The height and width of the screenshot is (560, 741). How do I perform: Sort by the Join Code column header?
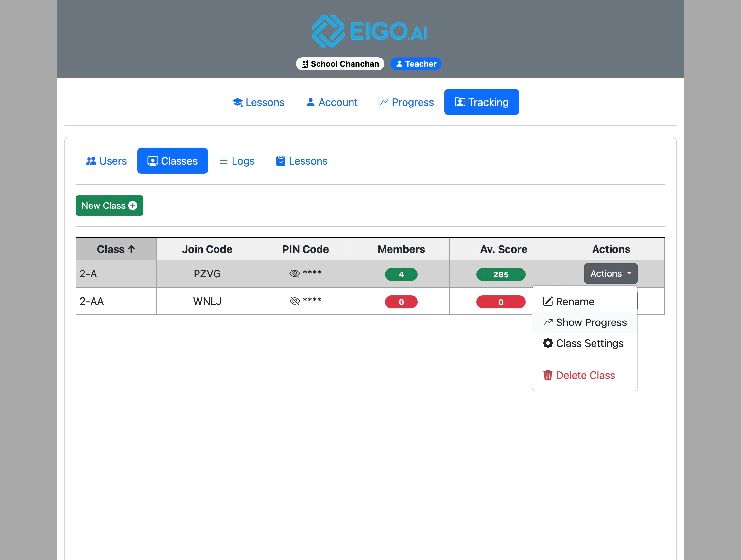coord(207,249)
